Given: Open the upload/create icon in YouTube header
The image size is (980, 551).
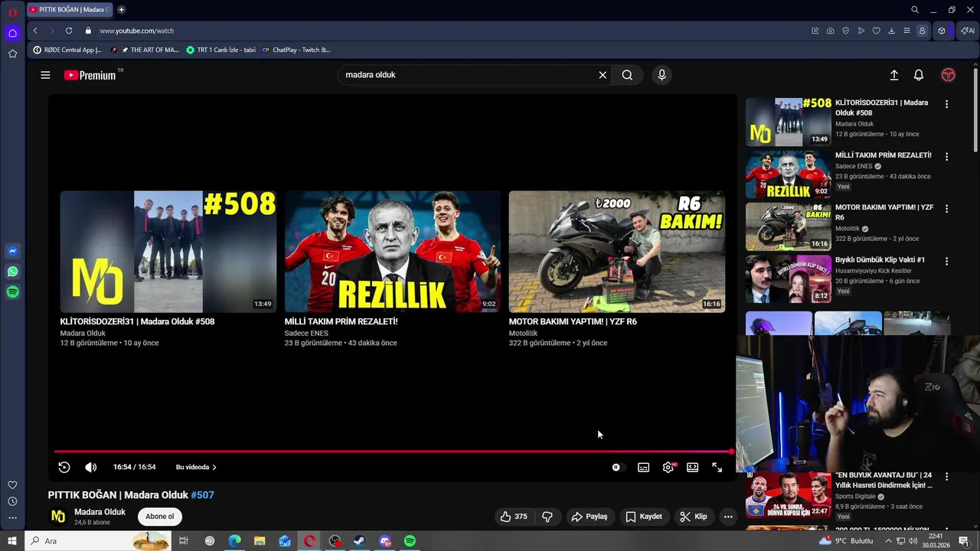Looking at the screenshot, I should tap(893, 75).
